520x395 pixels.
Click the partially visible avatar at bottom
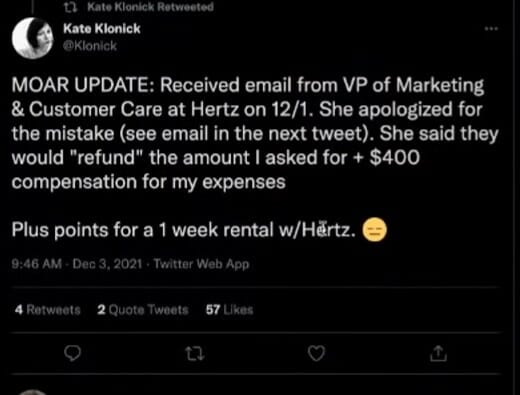coord(33,392)
